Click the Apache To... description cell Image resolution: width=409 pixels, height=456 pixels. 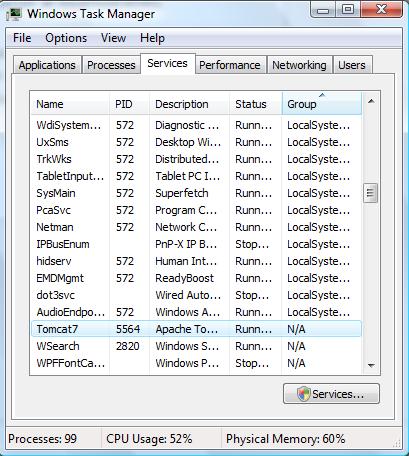187,329
